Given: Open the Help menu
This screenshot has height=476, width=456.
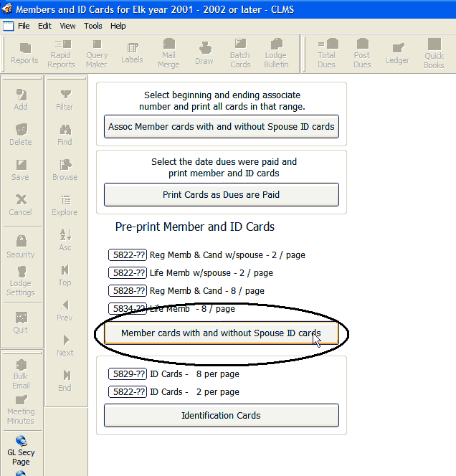Looking at the screenshot, I should click(118, 26).
